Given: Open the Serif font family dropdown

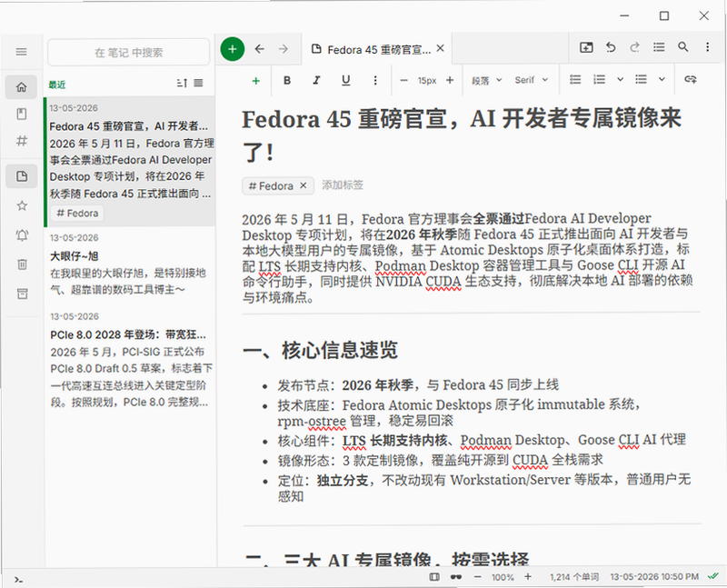Looking at the screenshot, I should point(532,80).
